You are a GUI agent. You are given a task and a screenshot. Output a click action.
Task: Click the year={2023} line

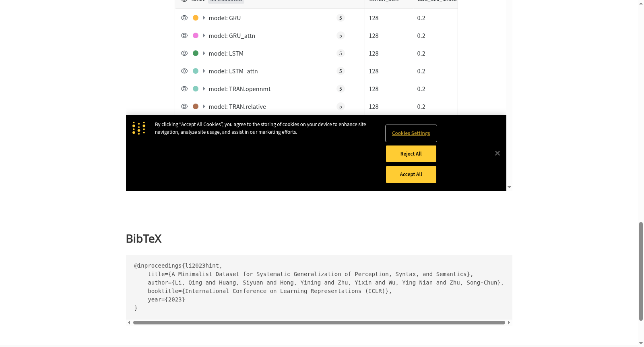click(166, 299)
